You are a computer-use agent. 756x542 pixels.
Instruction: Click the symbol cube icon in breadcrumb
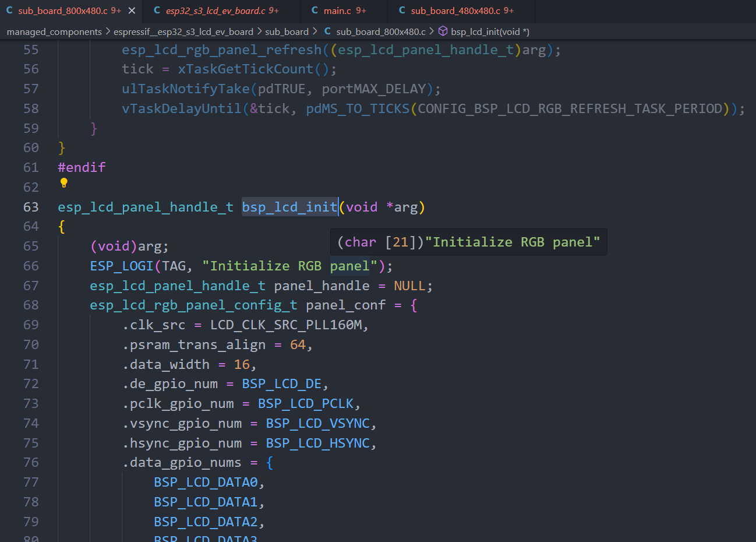pyautogui.click(x=443, y=31)
